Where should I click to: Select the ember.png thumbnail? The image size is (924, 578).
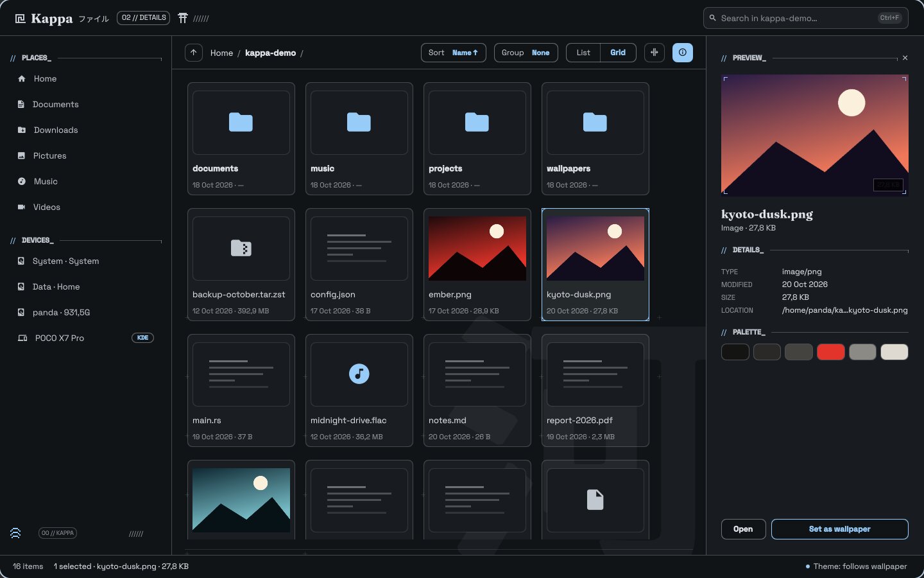pos(477,248)
